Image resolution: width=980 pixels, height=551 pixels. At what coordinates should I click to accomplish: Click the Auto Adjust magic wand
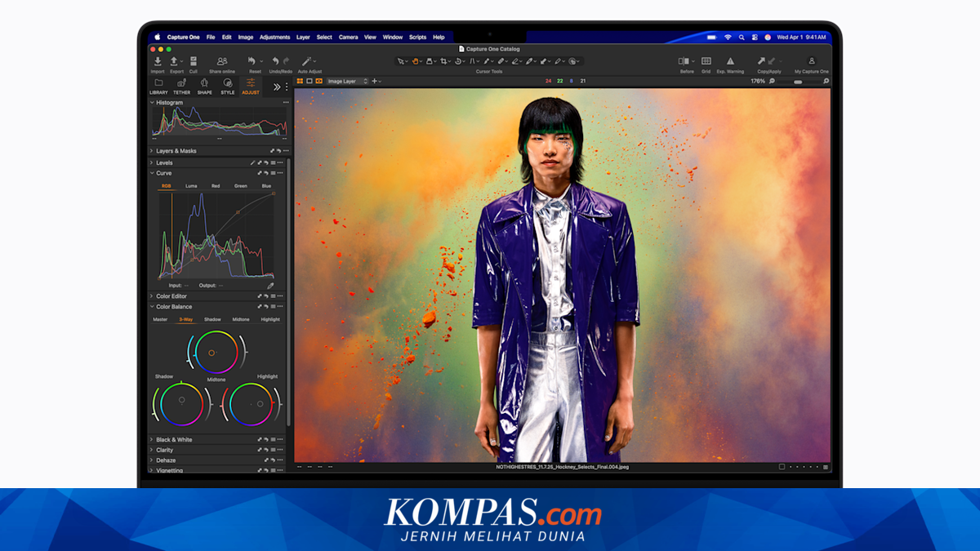(308, 62)
